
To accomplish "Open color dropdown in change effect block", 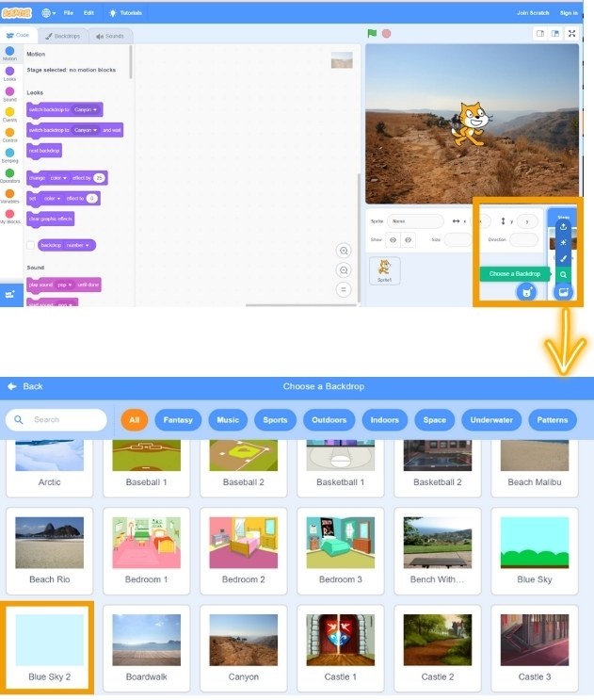I will (x=58, y=178).
